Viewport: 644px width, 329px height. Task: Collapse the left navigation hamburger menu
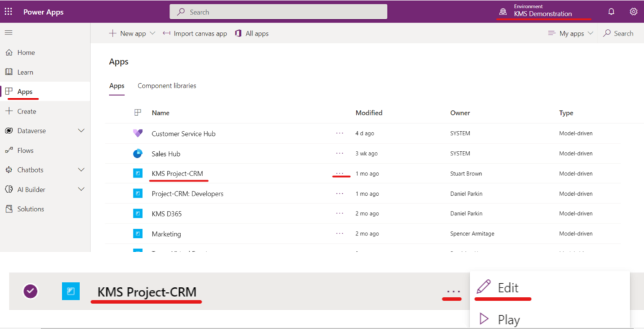tap(8, 33)
